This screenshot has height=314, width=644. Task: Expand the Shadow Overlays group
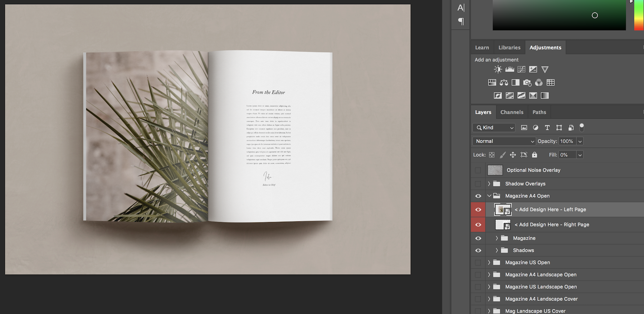[489, 184]
